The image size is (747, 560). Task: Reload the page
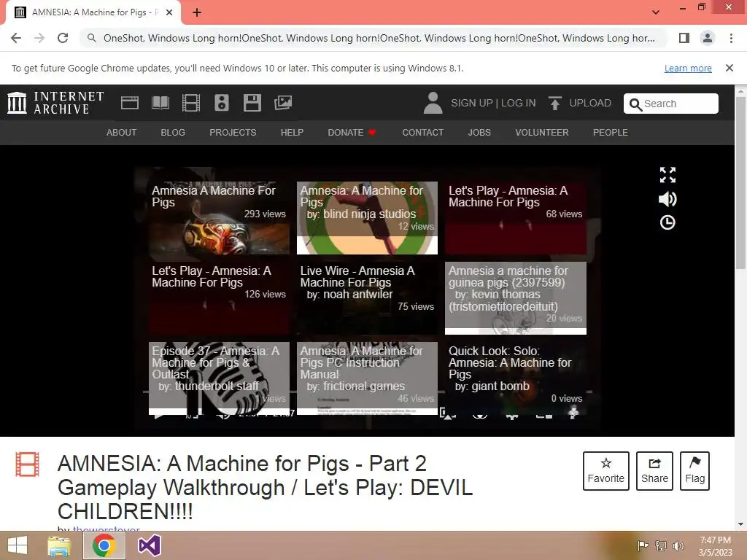(63, 38)
